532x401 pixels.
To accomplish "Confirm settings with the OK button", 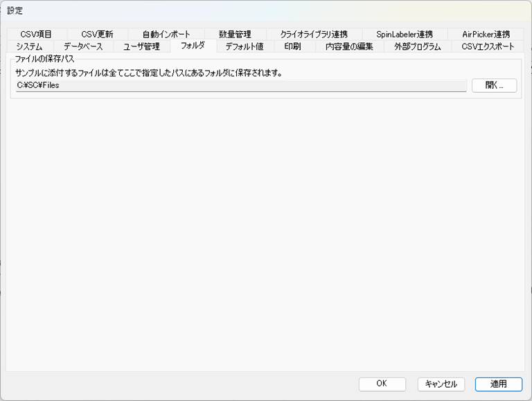I will pos(382,384).
